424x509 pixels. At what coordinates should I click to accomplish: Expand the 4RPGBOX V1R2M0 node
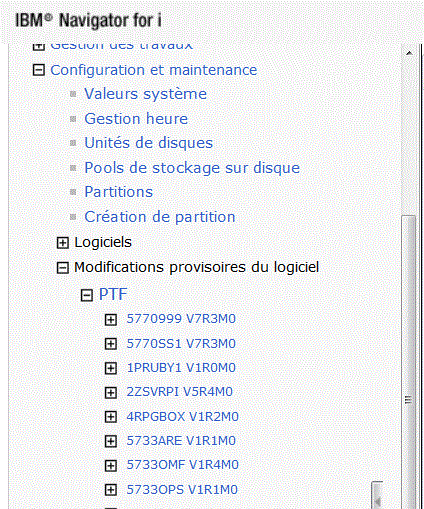coord(111,417)
